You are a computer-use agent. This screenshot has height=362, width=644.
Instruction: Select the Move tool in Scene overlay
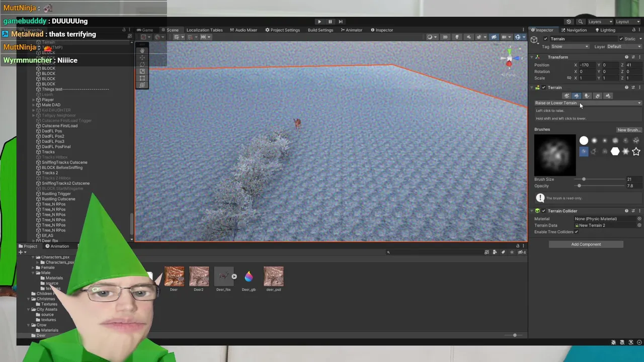(142, 57)
